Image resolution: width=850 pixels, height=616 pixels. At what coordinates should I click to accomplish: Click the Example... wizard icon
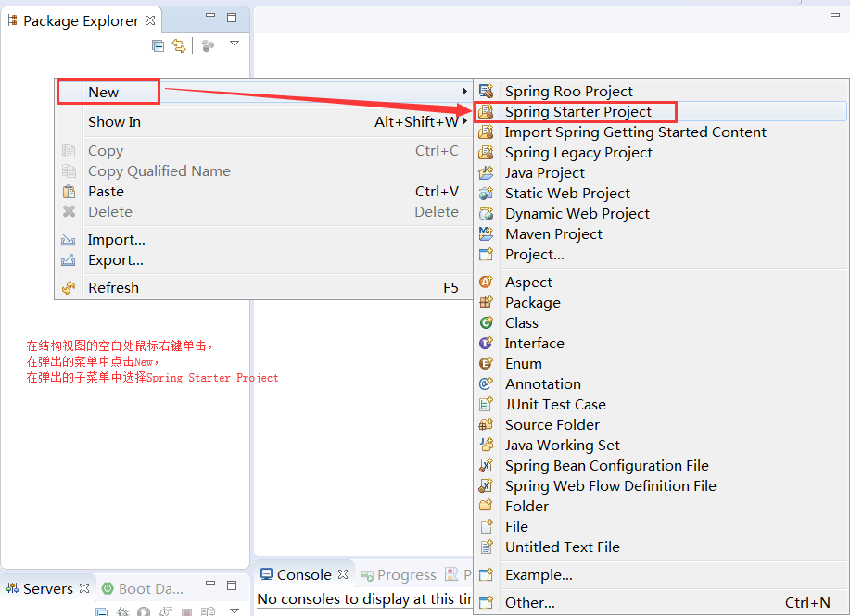[x=487, y=575]
